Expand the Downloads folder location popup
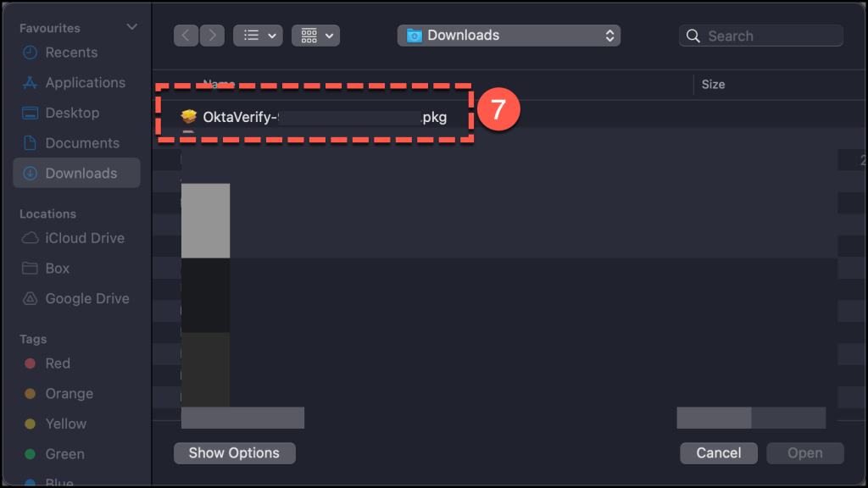868x488 pixels. pos(509,36)
